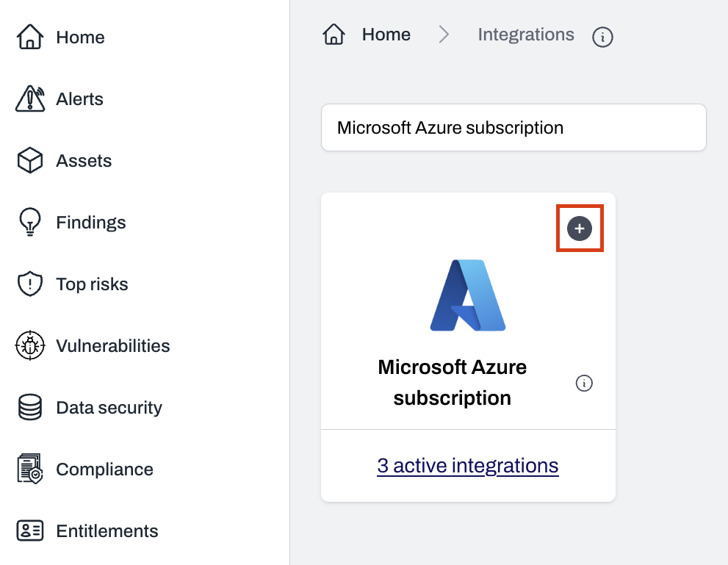The height and width of the screenshot is (565, 728).
Task: Click the breadcrumb house icon
Action: click(x=334, y=35)
